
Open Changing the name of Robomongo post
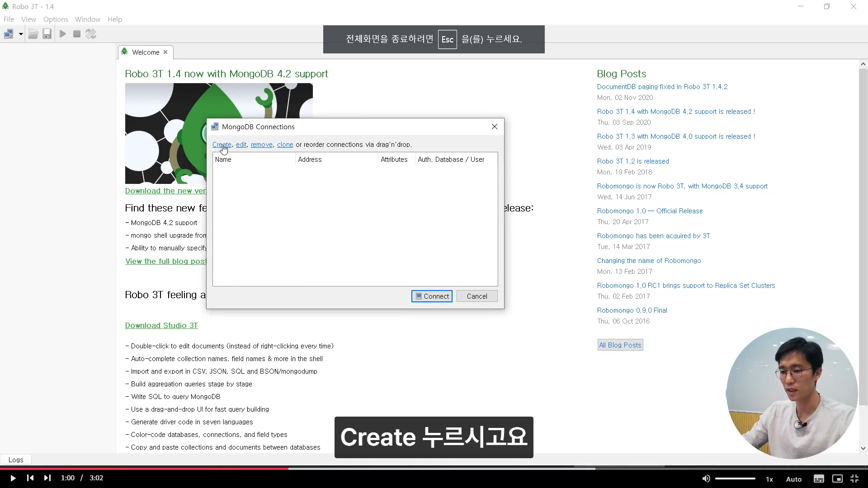(x=649, y=261)
